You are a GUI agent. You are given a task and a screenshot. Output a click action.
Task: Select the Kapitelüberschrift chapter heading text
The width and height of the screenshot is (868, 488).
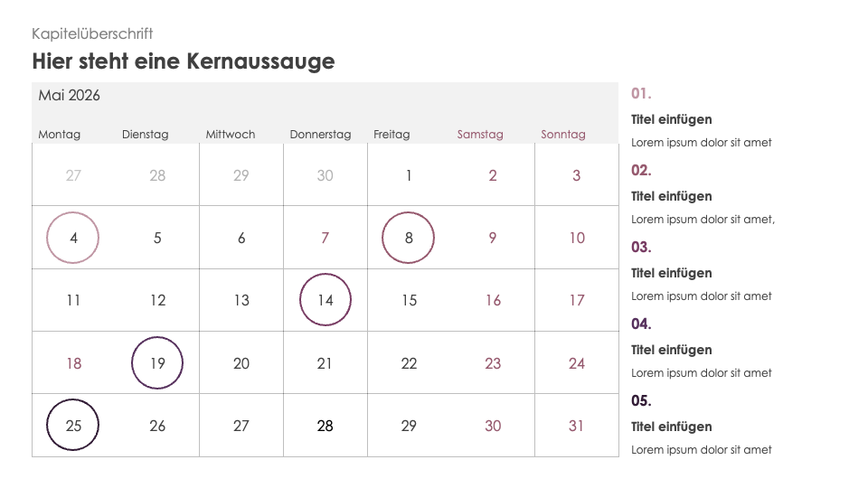(x=92, y=33)
